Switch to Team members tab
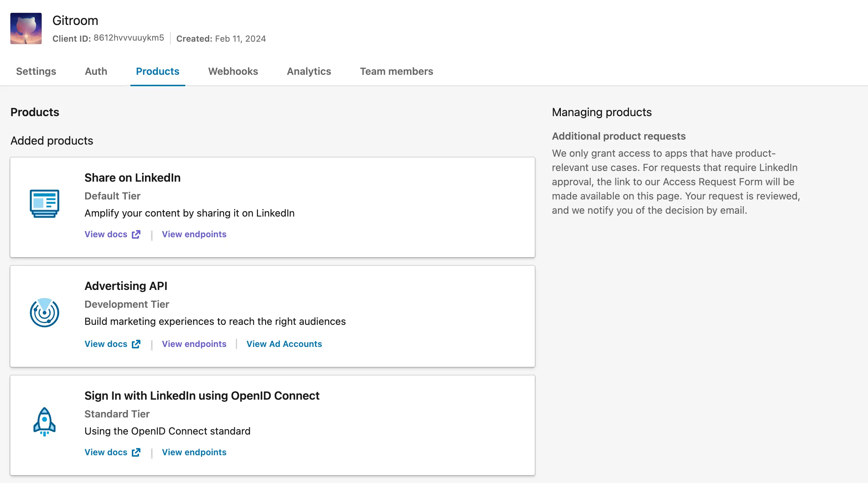The width and height of the screenshot is (868, 483). (x=397, y=71)
